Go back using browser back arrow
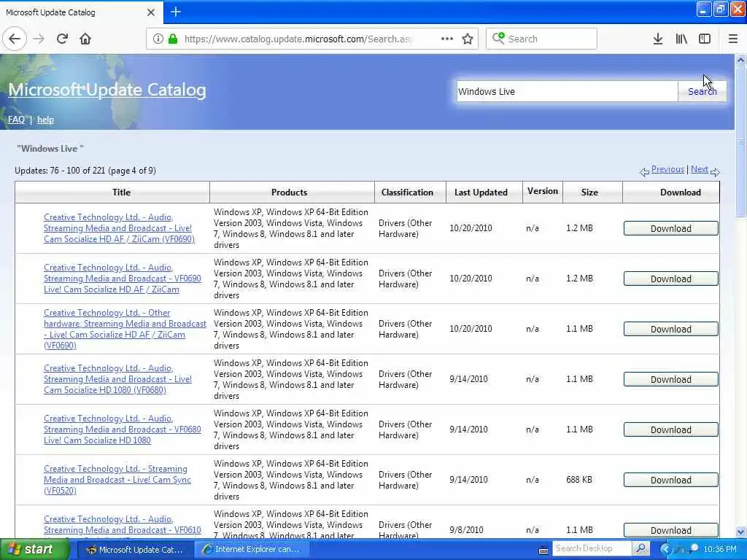Image resolution: width=747 pixels, height=560 pixels. point(15,39)
